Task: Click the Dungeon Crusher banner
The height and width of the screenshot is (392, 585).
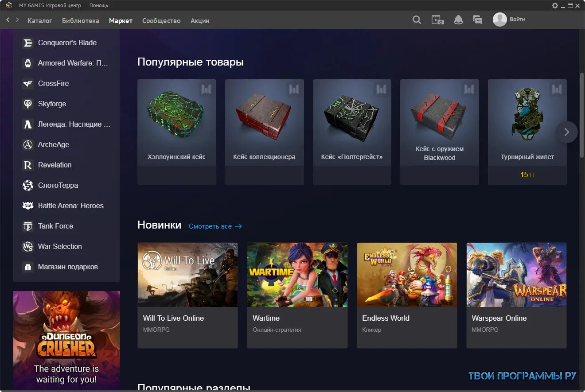Action: pyautogui.click(x=66, y=340)
